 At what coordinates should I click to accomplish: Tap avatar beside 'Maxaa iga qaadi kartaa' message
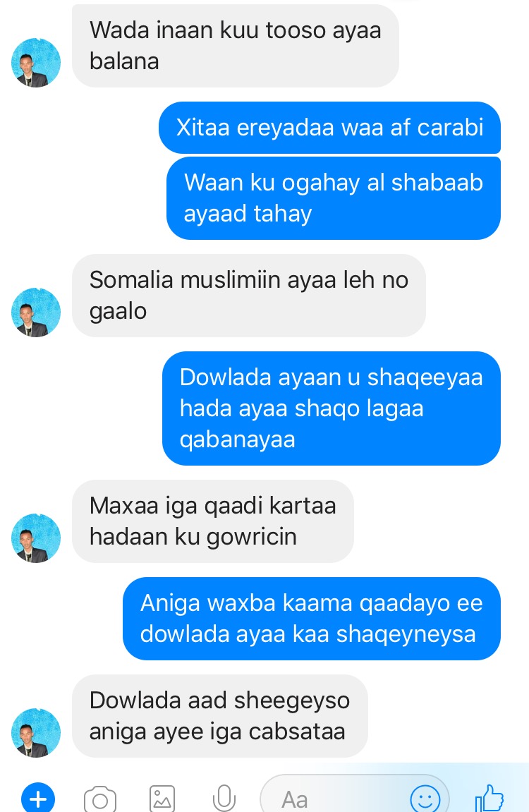click(36, 538)
